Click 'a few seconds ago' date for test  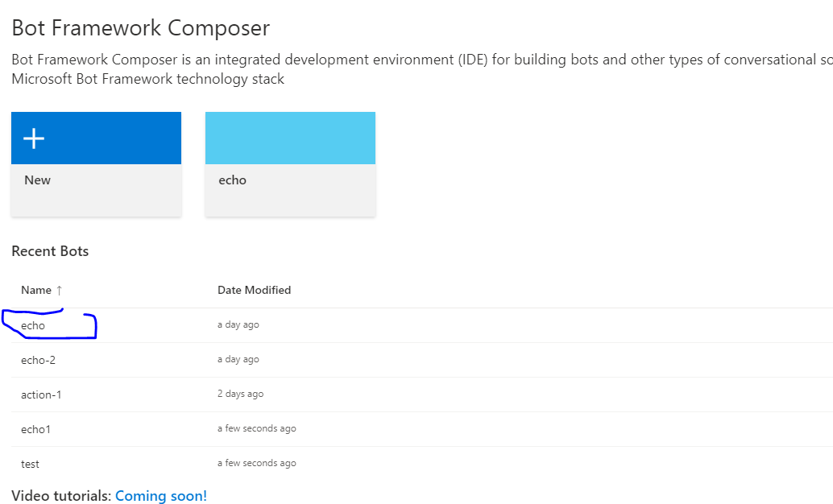pos(256,464)
